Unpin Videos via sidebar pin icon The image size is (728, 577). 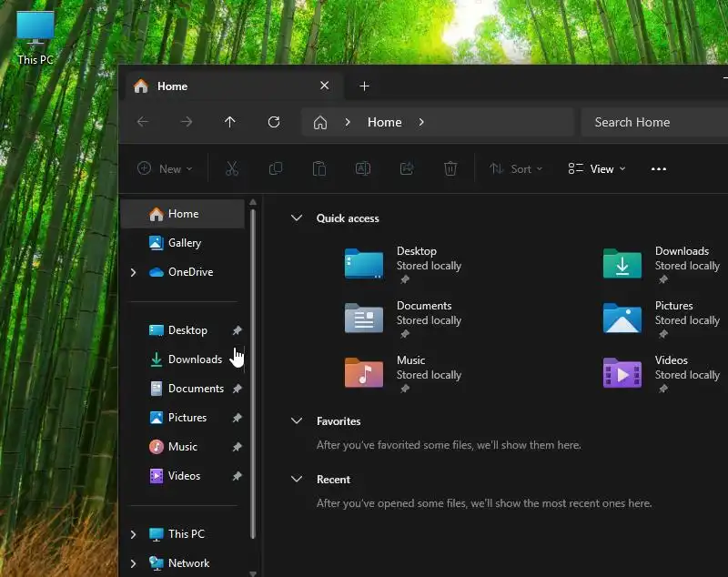[237, 476]
